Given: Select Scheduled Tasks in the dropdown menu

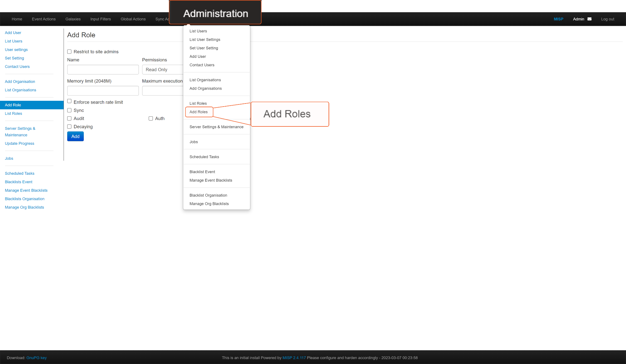Looking at the screenshot, I should point(204,157).
